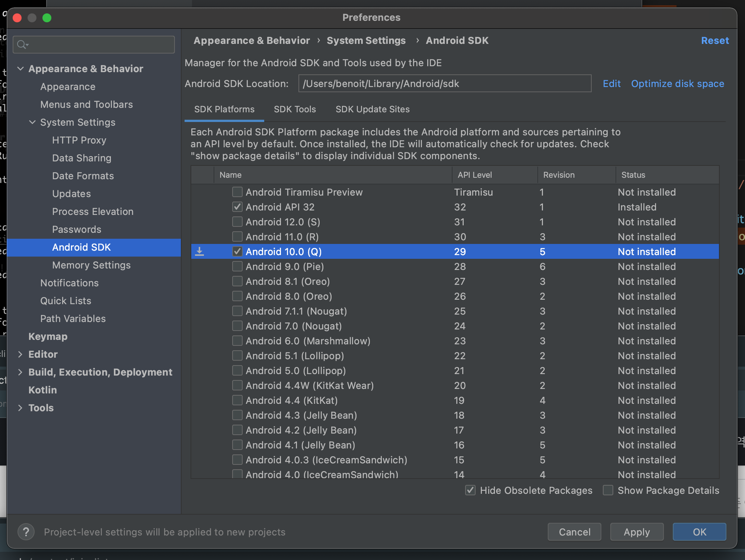
Task: Expand the Build, Execution, Deployment section
Action: [x=20, y=372]
